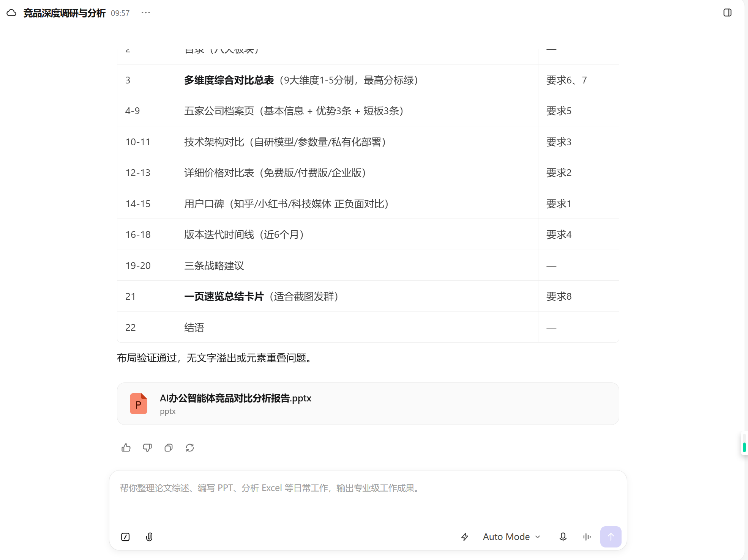Image resolution: width=748 pixels, height=560 pixels.
Task: Click the row 详细价格对比表
Action: [x=368, y=173]
